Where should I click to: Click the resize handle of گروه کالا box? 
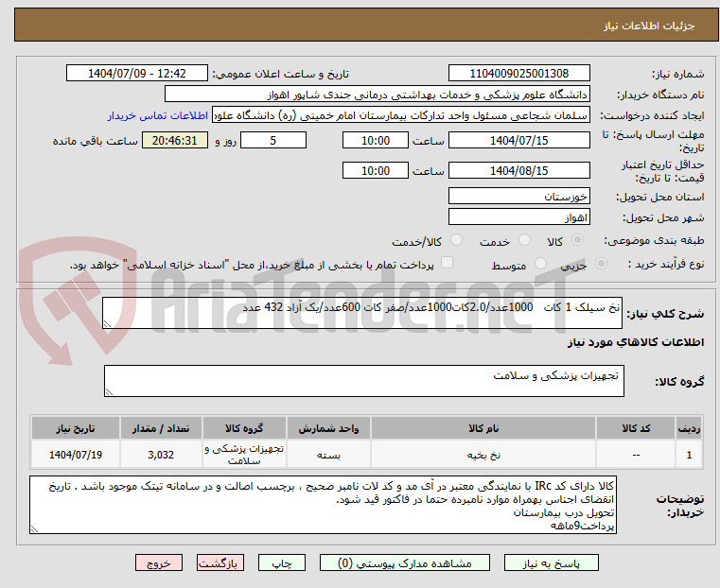coord(109,391)
